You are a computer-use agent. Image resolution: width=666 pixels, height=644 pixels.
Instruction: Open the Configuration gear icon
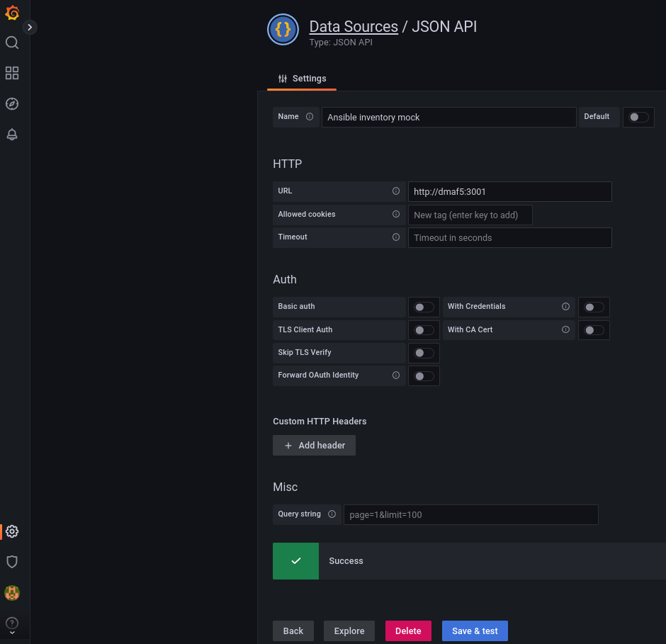12,531
